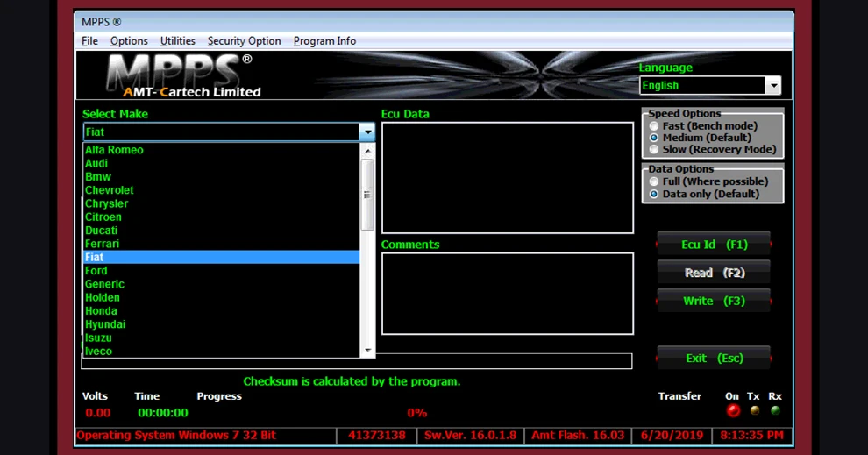Choose highlighted Fiat in the make list
Screen dimensions: 868x455
coord(222,257)
